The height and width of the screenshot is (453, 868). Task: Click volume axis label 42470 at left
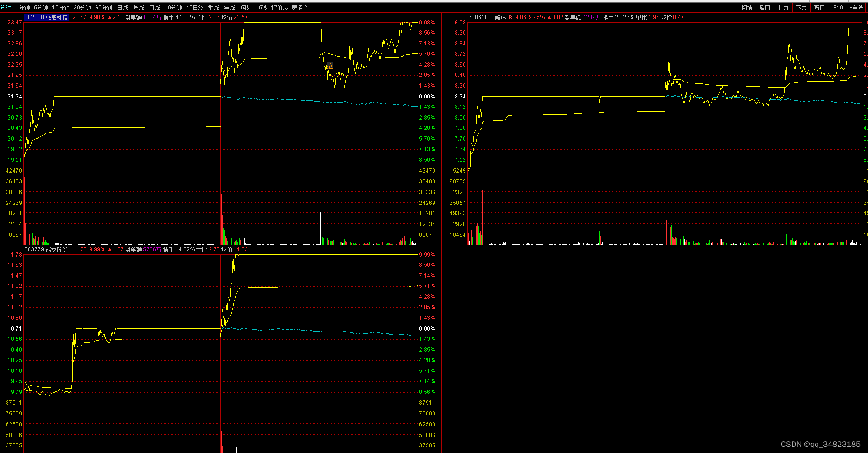(x=14, y=171)
